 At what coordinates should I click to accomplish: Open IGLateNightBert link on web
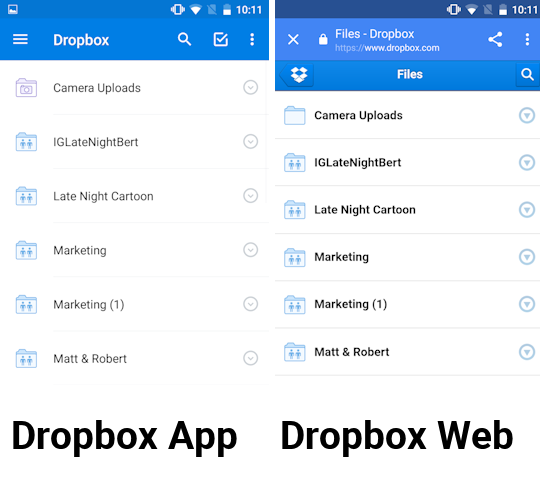pyautogui.click(x=357, y=163)
